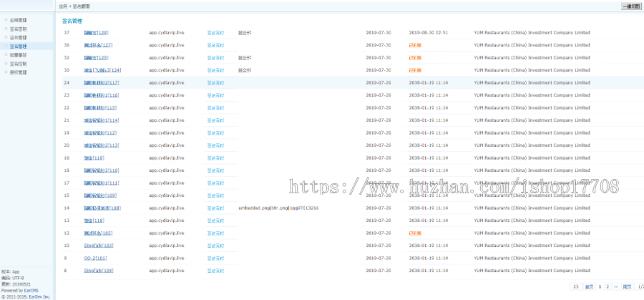Open the app link ending in [124]

click(x=102, y=70)
